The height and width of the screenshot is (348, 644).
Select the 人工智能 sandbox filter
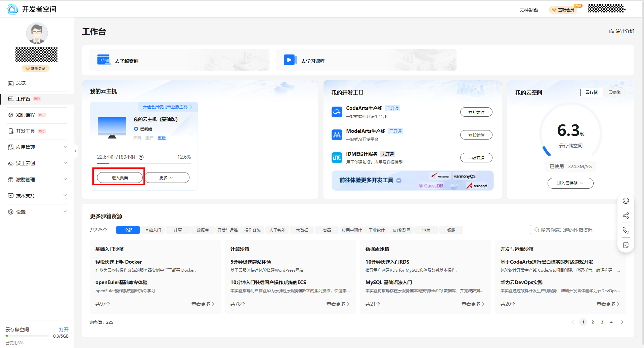(277, 230)
